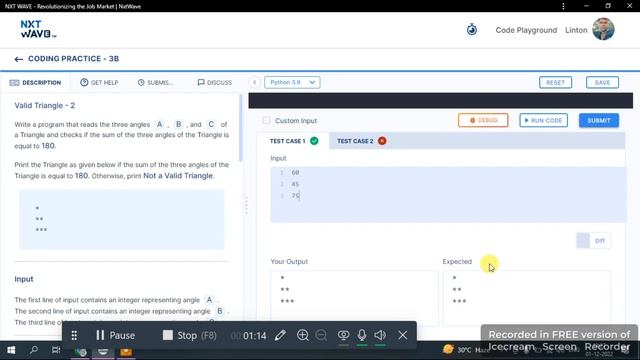The height and width of the screenshot is (360, 640).
Task: Open the timer stopwatch icon in header
Action: (472, 30)
